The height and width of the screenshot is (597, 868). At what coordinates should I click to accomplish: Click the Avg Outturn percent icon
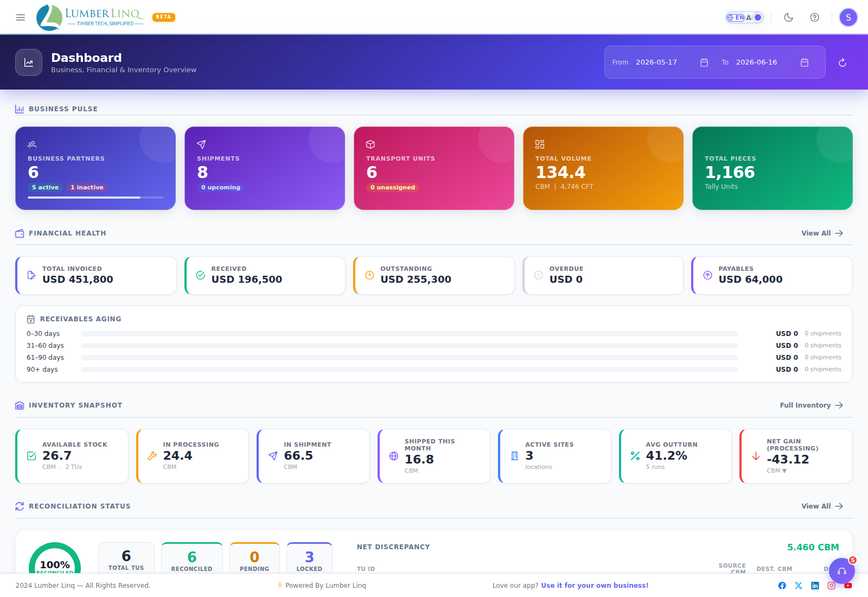click(635, 456)
